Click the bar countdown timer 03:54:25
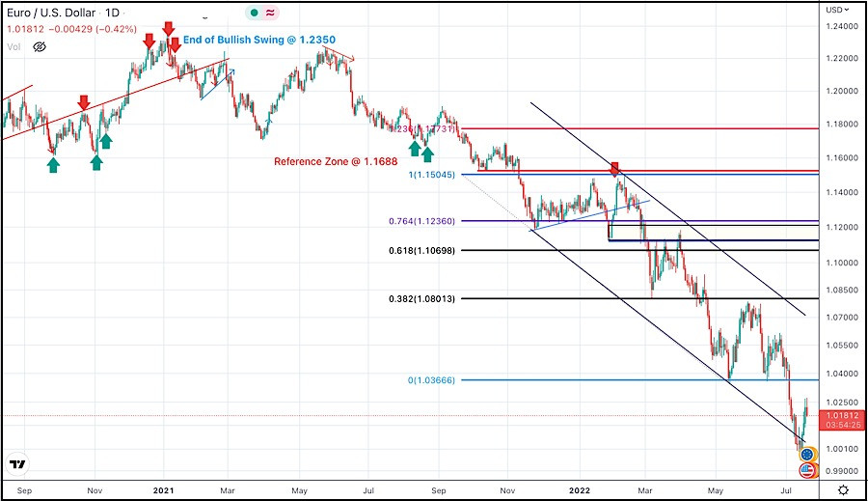Viewport: 868px width, 501px height. point(841,425)
